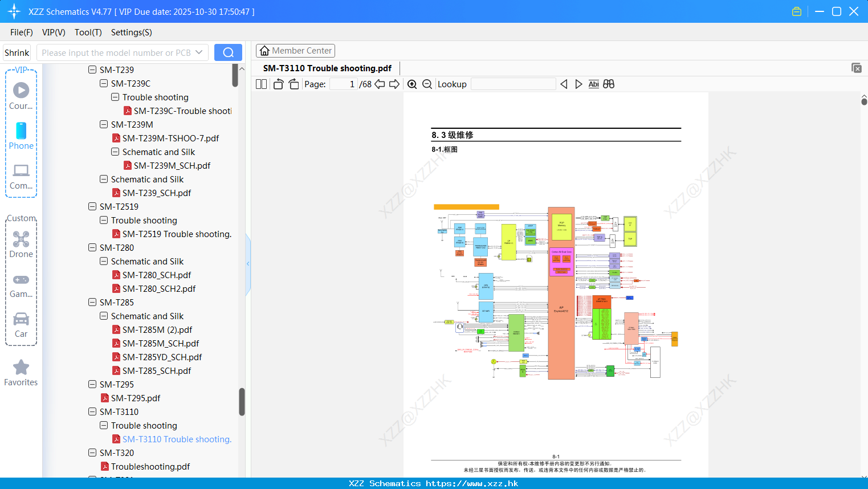Toggle two-page view layout icon
The width and height of the screenshot is (868, 489).
click(x=261, y=84)
